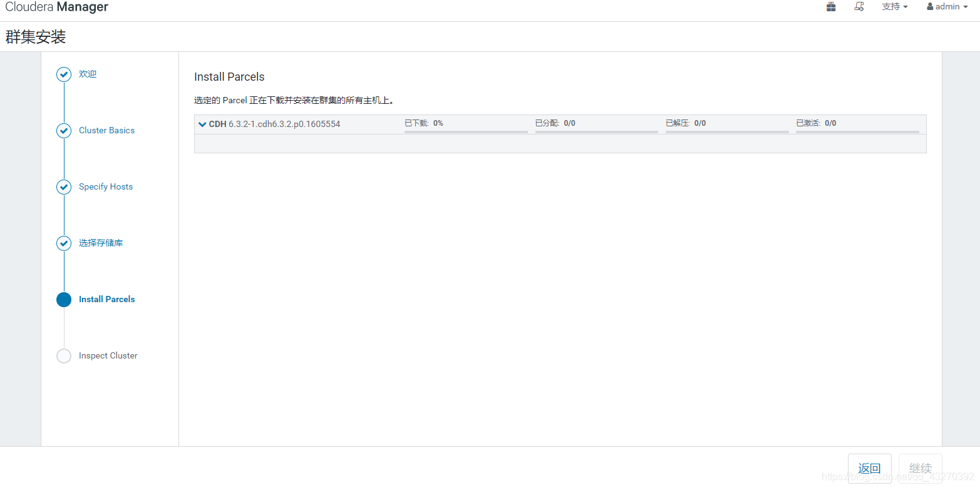The width and height of the screenshot is (980, 488).
Task: Click the 群集安装 page title
Action: click(36, 37)
